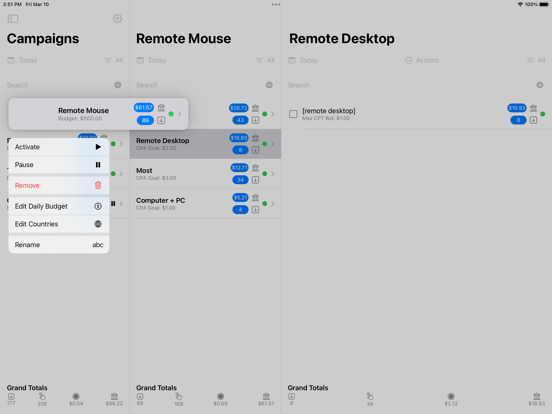552x414 pixels.
Task: Open the All filter in Campaigns panel
Action: pos(114,60)
